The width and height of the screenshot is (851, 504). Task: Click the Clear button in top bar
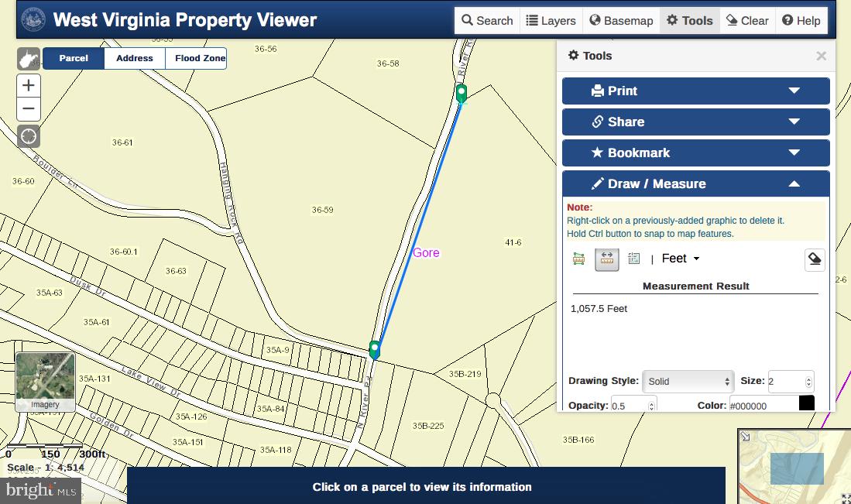[747, 21]
